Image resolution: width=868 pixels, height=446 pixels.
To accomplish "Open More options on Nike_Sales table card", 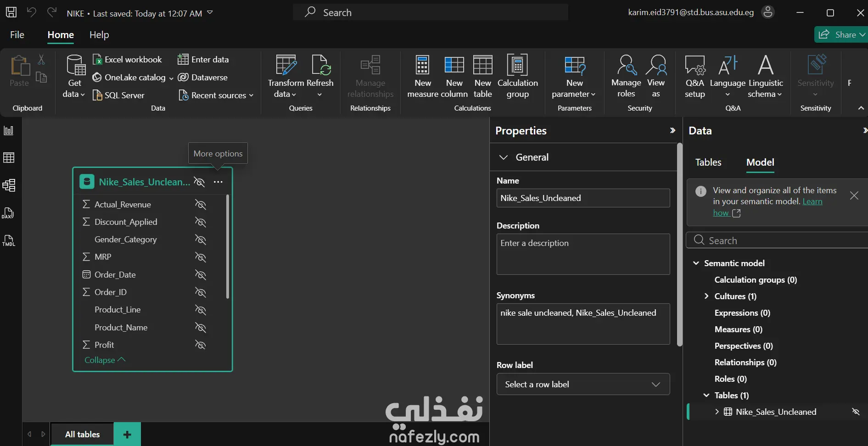I will (218, 182).
